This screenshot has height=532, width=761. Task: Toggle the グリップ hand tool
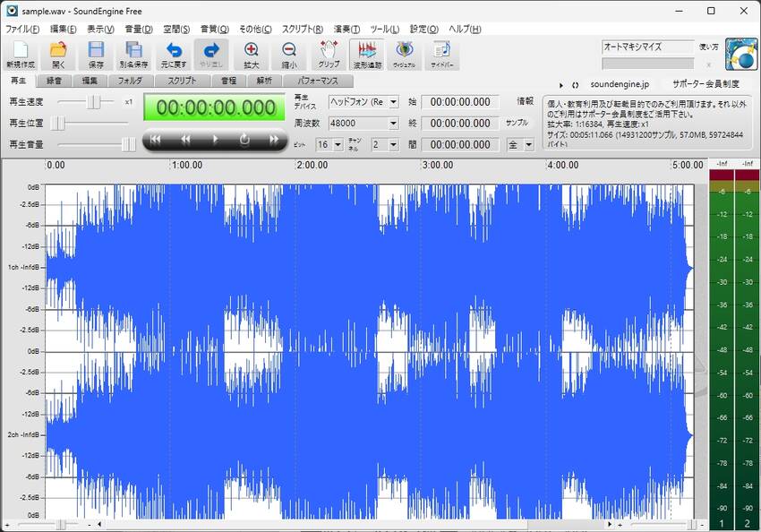[x=329, y=55]
